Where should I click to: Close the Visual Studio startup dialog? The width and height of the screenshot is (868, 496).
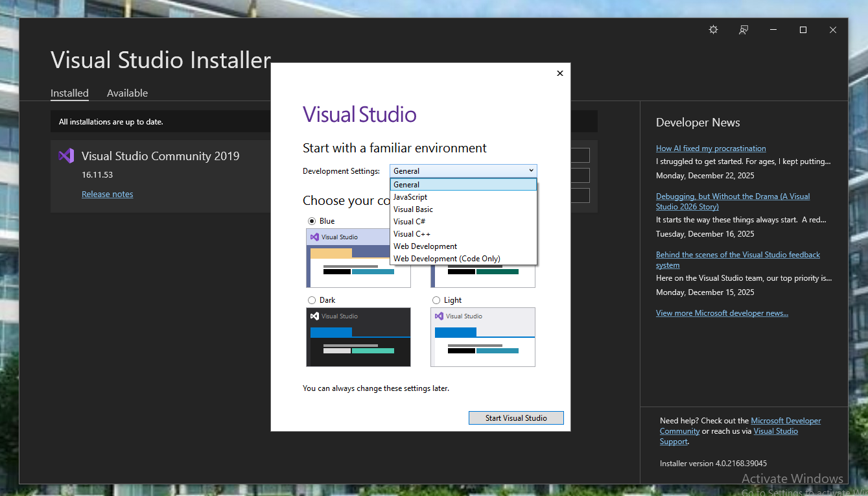[x=560, y=73]
